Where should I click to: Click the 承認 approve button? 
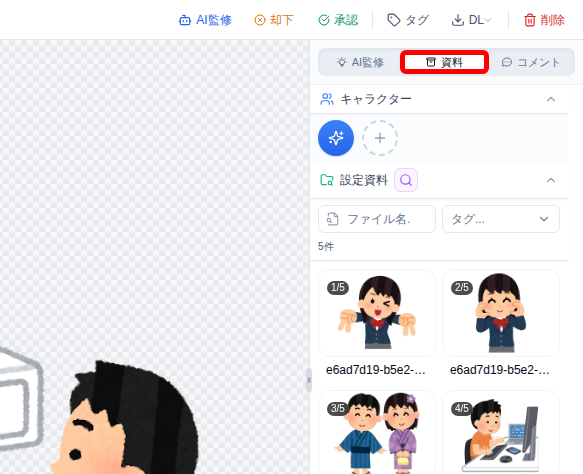pyautogui.click(x=338, y=20)
